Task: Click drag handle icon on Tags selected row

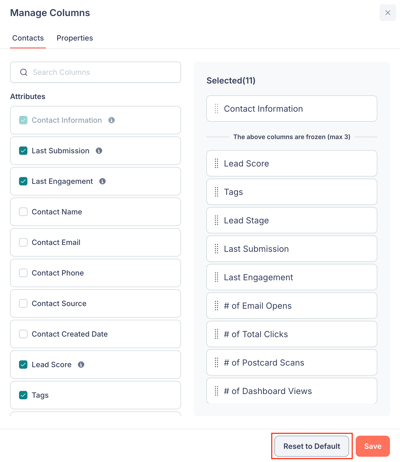Action: coord(216,192)
